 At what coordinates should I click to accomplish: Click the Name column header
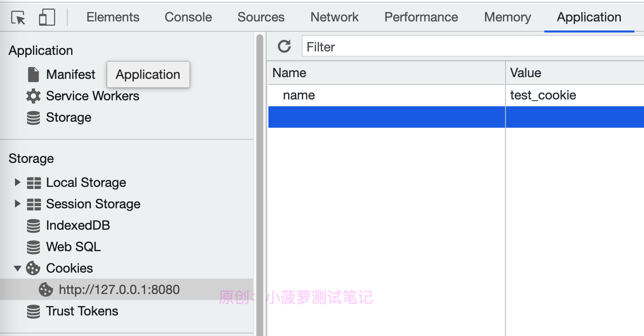289,72
